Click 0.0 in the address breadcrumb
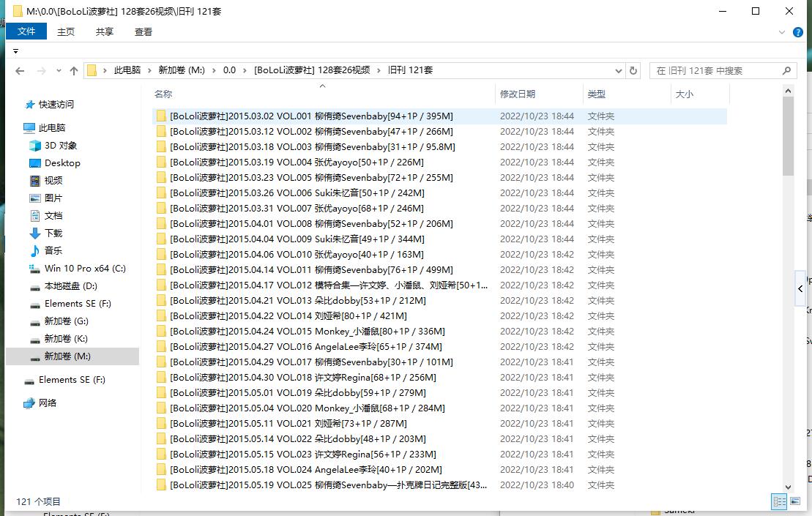Screen dimensions: 812x516 pyautogui.click(x=229, y=70)
